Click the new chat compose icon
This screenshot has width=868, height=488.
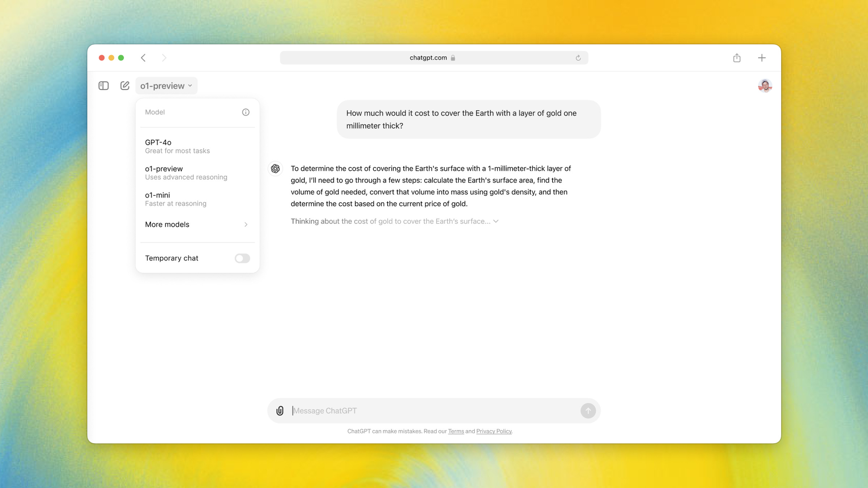pyautogui.click(x=125, y=86)
